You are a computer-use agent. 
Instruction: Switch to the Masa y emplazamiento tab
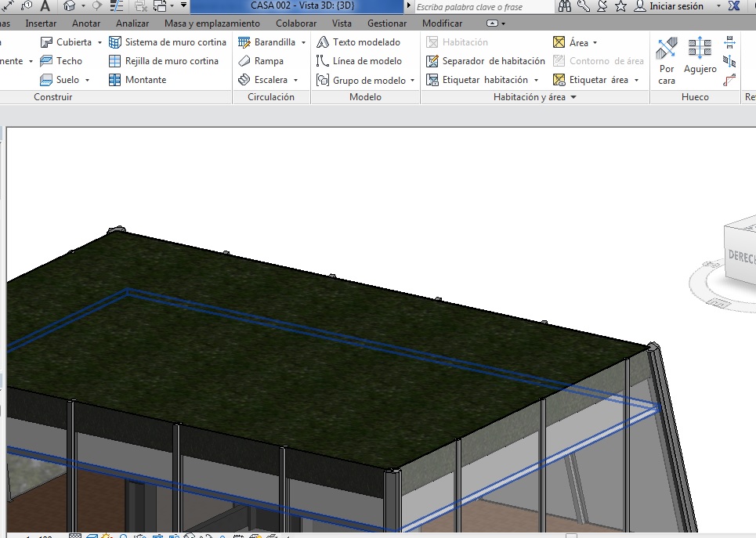[x=212, y=23]
